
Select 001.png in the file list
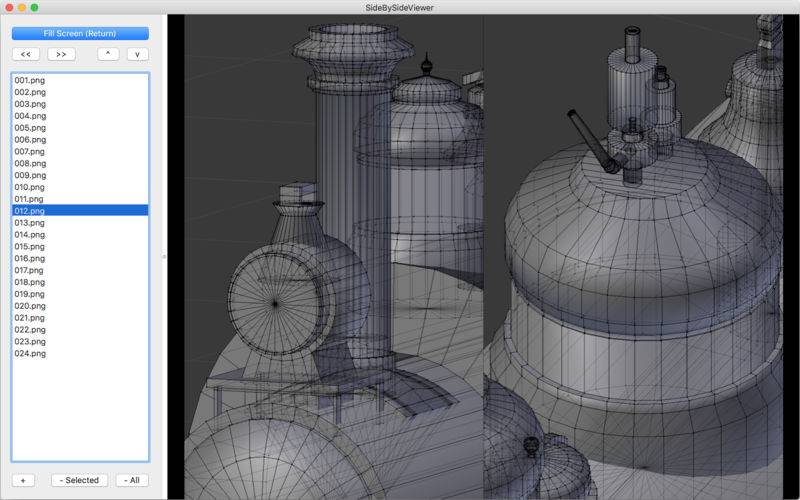pyautogui.click(x=30, y=80)
